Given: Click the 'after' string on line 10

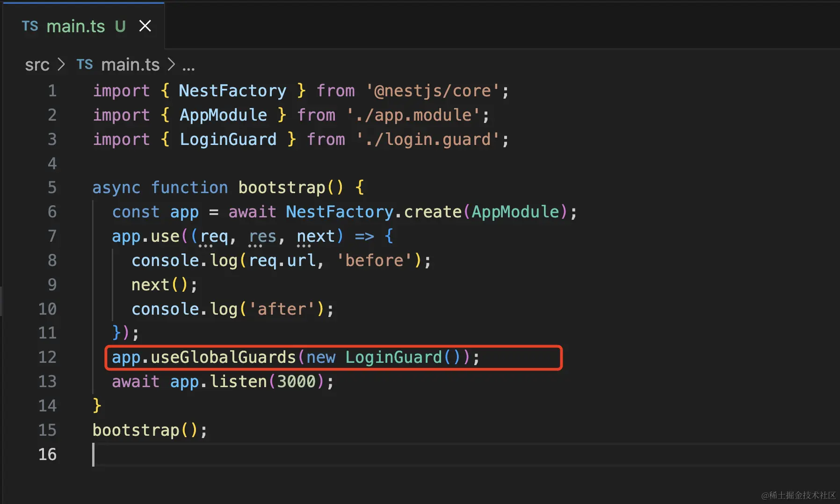Looking at the screenshot, I should click(282, 309).
